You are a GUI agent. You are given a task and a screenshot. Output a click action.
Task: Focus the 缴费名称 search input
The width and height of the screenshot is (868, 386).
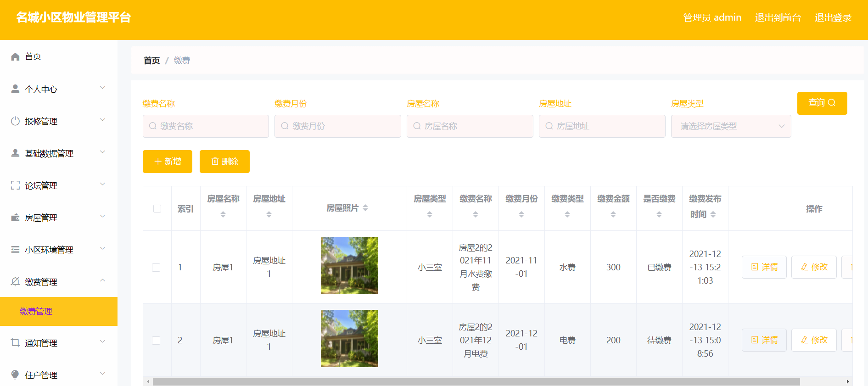coord(206,126)
